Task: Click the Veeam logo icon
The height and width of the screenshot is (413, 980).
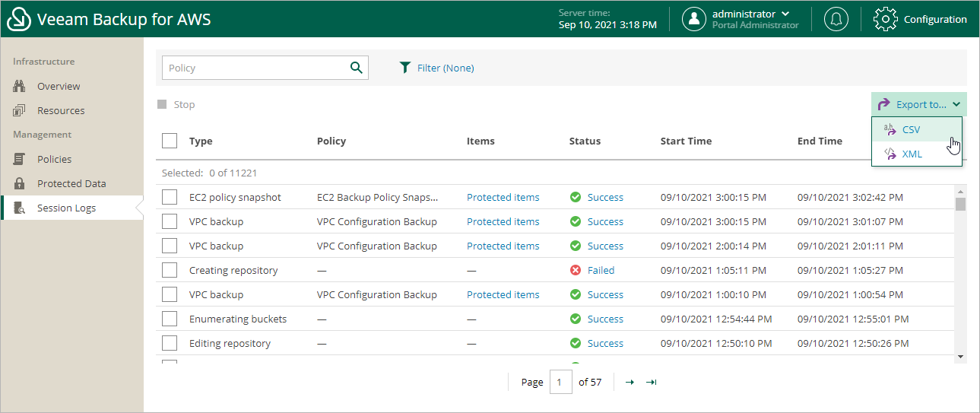Action: [x=19, y=19]
